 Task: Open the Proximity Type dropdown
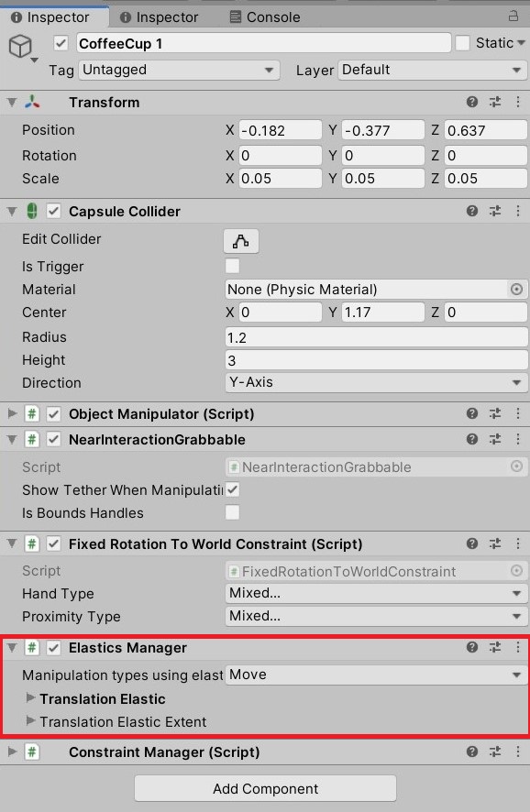tap(377, 616)
